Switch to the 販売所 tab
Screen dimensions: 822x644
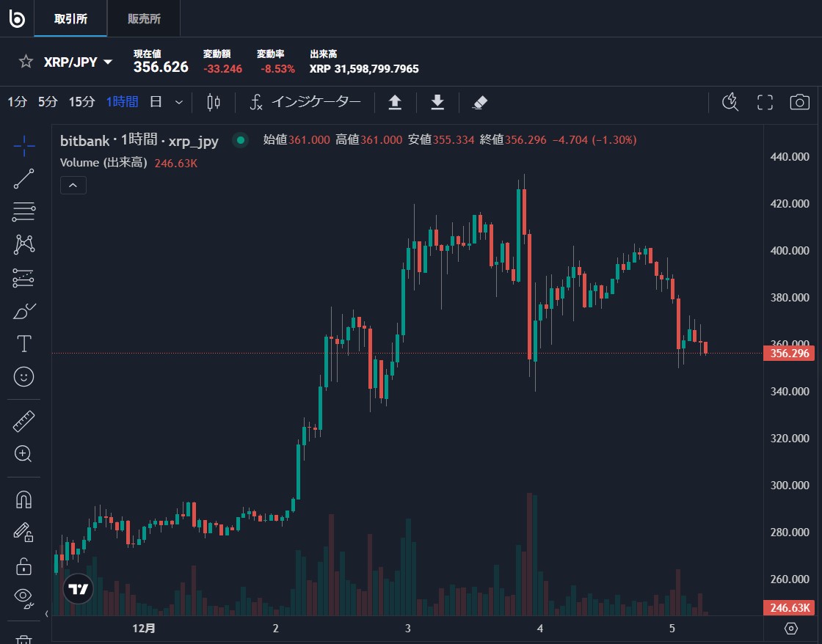pyautogui.click(x=144, y=18)
